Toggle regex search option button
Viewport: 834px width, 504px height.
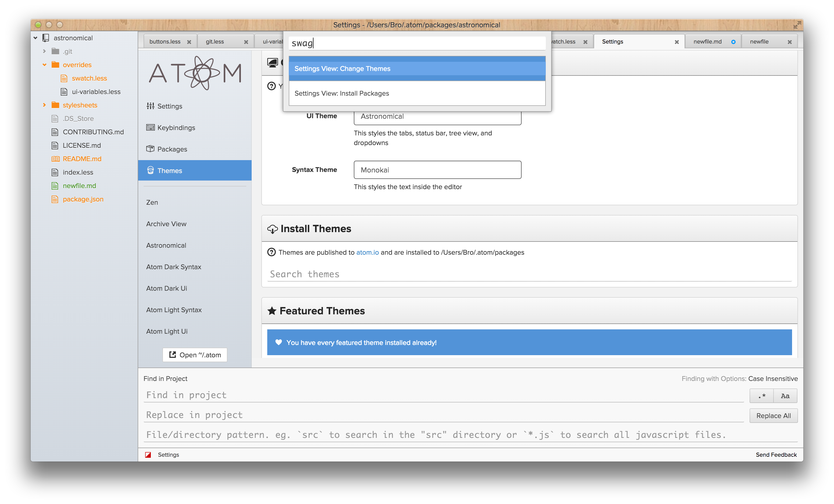tap(762, 396)
